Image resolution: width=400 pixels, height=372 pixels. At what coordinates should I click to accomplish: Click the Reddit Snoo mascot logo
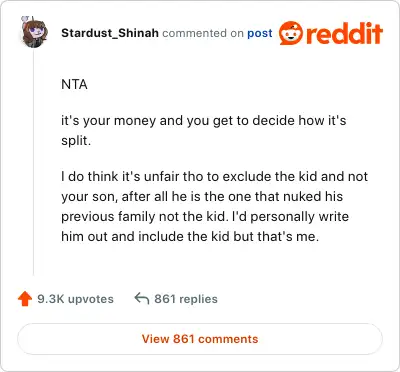point(291,33)
